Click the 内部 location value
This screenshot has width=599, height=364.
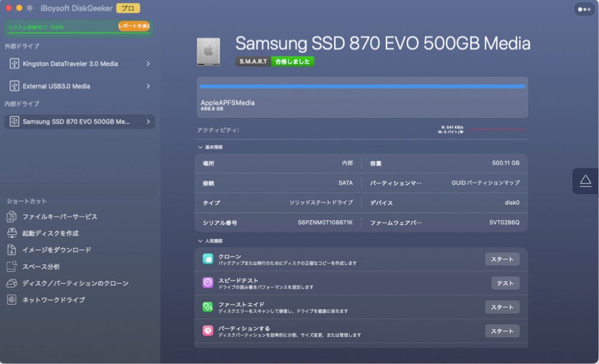[x=347, y=163]
